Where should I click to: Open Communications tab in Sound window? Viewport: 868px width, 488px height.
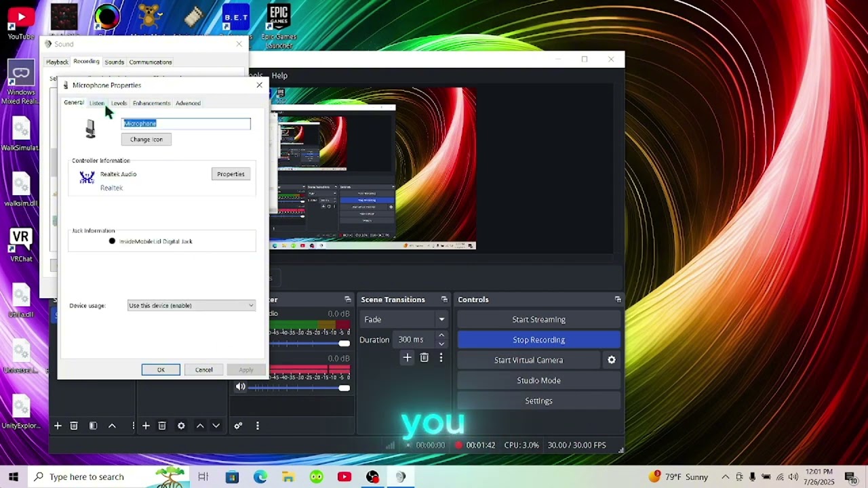151,62
